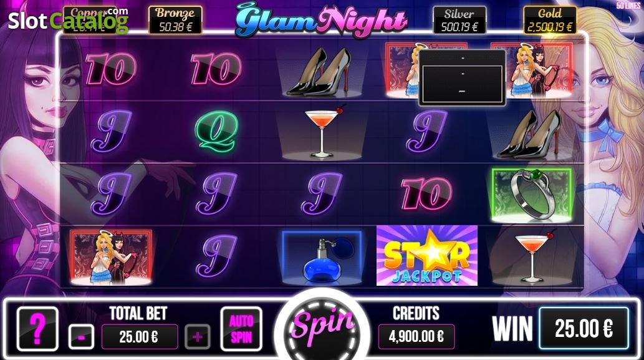Viewport: 644px width, 360px height.
Task: Click the martini glass in the middle reel
Action: tap(323, 131)
